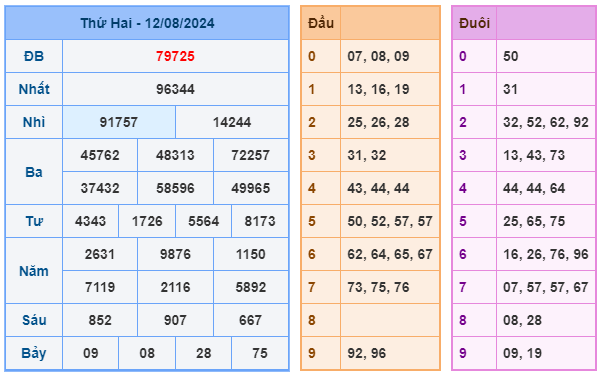The image size is (601, 375).
Task: Select Đuôi value 31
Action: coord(511,89)
